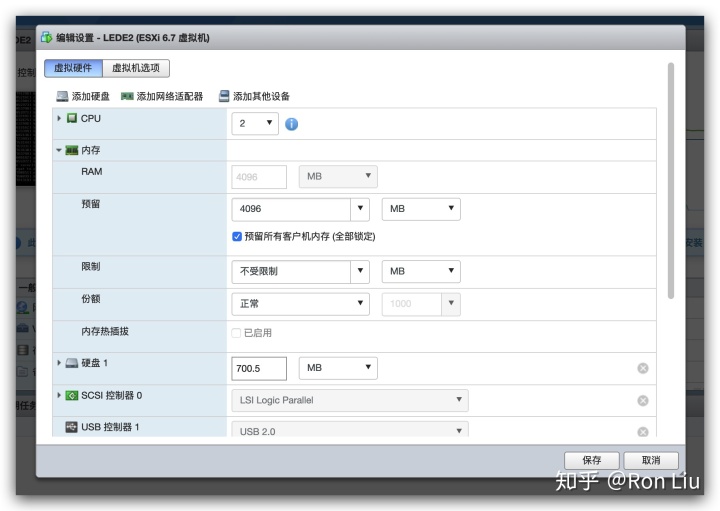Open the hard disk 1 size unit MB dropdown
The image size is (720, 511).
[x=338, y=368]
